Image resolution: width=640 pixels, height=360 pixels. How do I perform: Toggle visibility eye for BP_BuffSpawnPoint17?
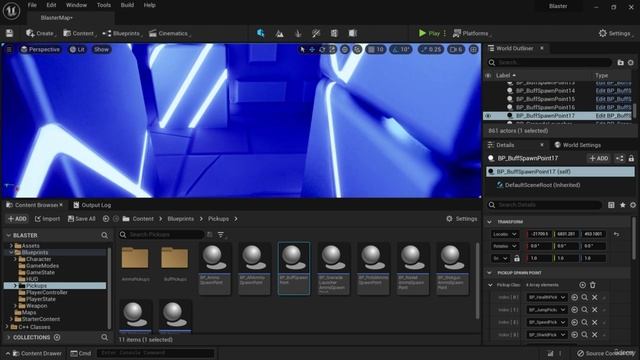[x=488, y=116]
